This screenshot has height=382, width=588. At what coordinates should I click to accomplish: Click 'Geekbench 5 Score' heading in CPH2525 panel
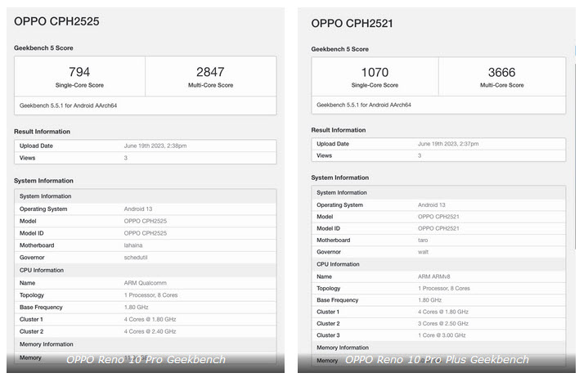pos(43,48)
